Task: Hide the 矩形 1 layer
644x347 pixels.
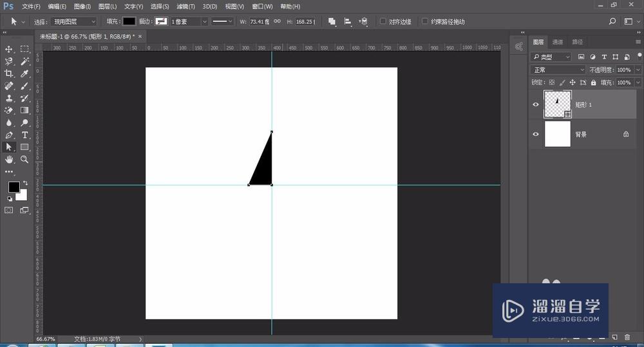Action: click(x=536, y=105)
